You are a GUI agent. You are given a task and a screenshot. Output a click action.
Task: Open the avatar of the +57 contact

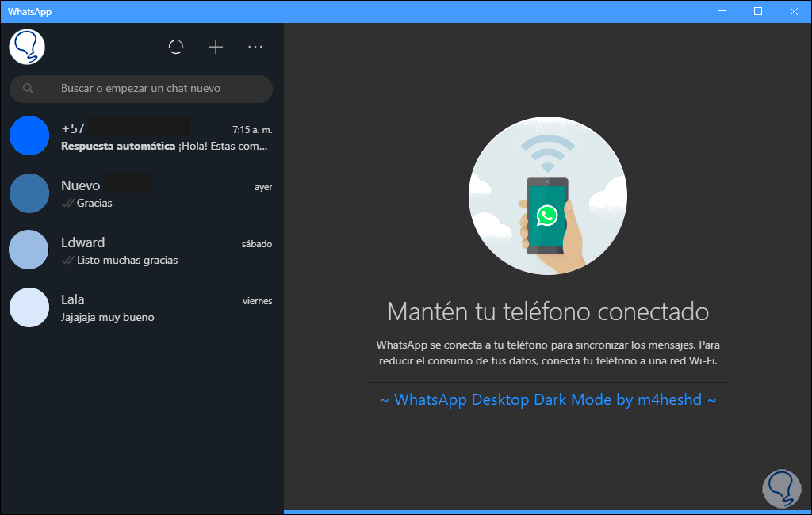(x=29, y=135)
